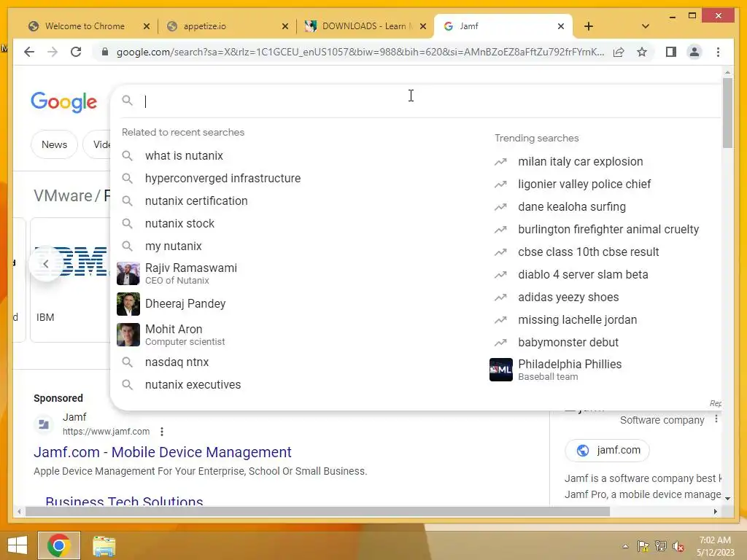Image resolution: width=747 pixels, height=560 pixels.
Task: Click the News filter chip
Action: coord(54,144)
